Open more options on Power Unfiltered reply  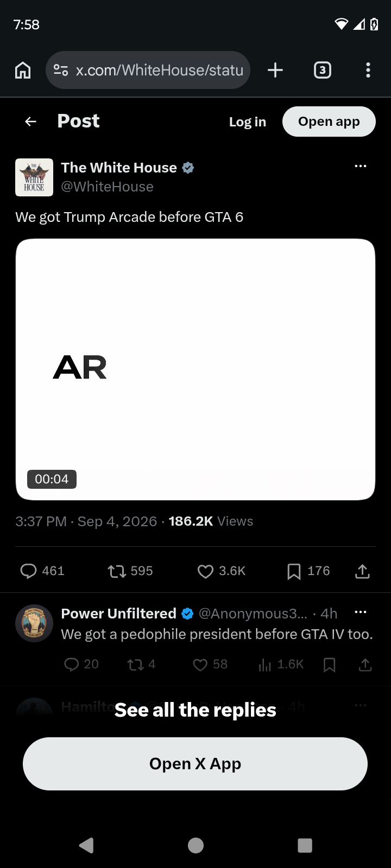click(361, 612)
